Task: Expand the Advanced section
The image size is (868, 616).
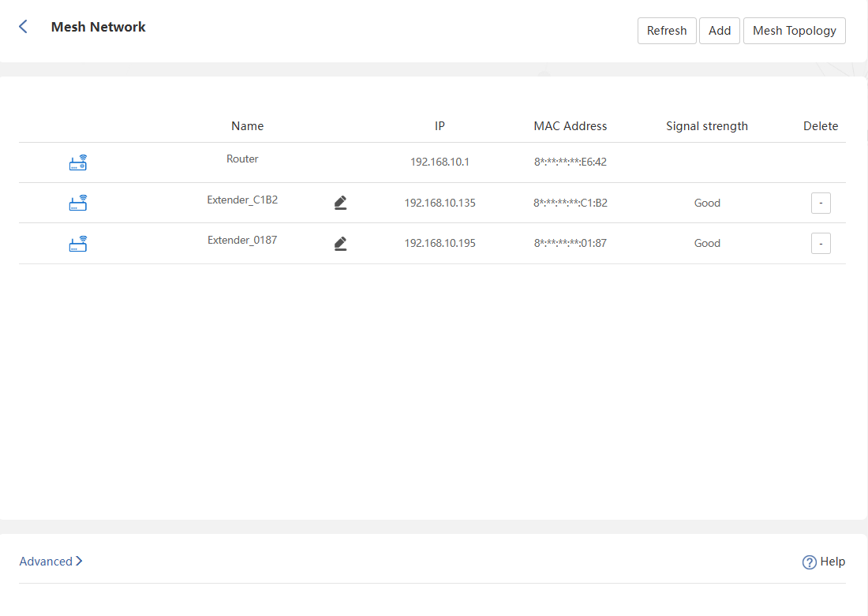Action: pyautogui.click(x=51, y=562)
